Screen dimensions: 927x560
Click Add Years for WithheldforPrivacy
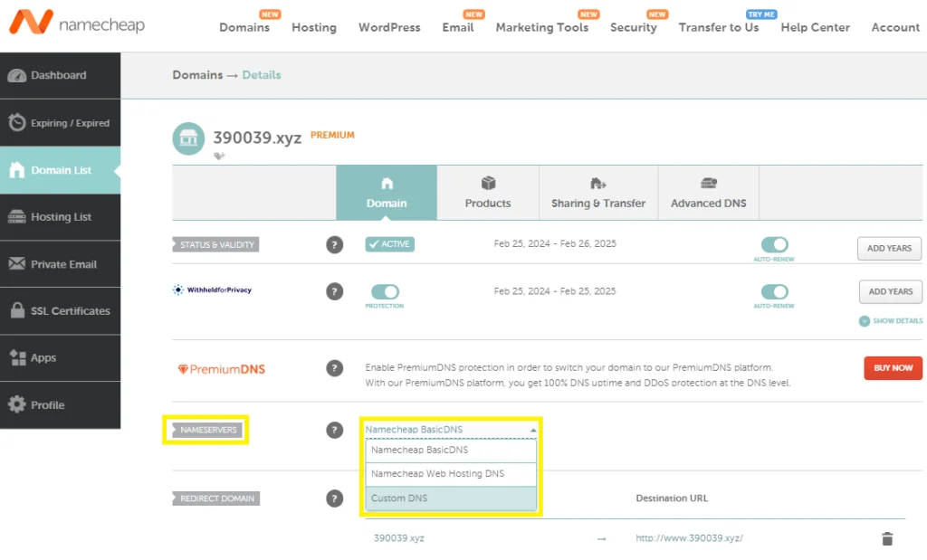tap(891, 291)
